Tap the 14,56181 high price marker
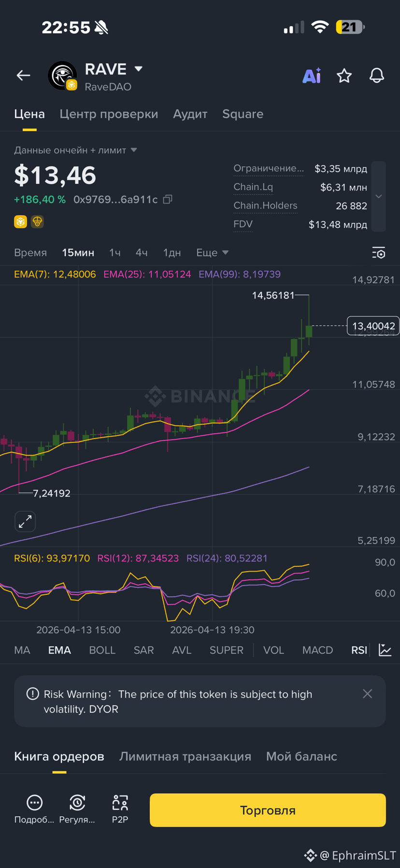 (x=273, y=295)
